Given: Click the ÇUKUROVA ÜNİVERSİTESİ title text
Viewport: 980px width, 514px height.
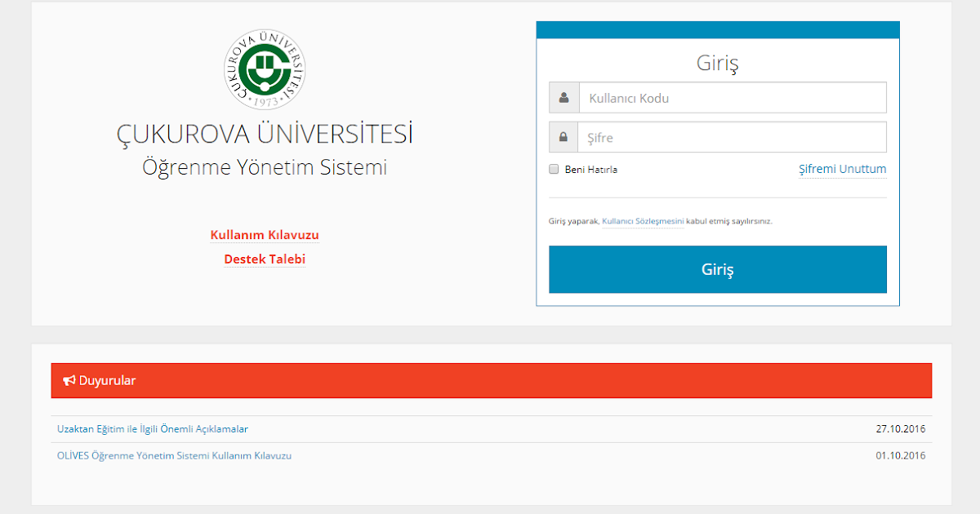Looking at the screenshot, I should point(265,134).
